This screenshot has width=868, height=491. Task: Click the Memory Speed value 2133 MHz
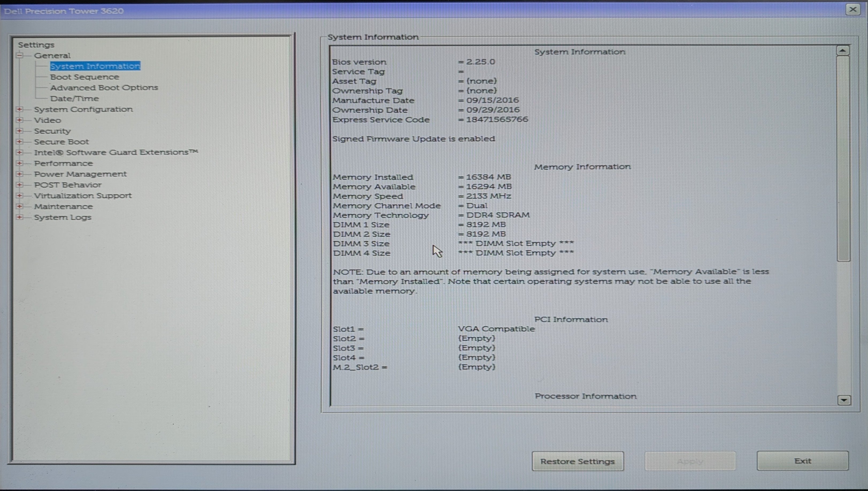(x=488, y=196)
